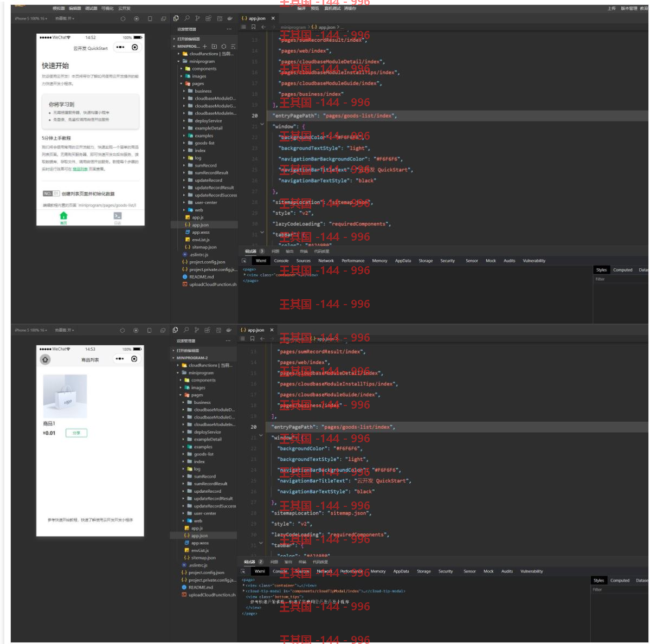Screen dimensions: 650x644
Task: Expand goods-list folder in top explorer
Action: (184, 143)
